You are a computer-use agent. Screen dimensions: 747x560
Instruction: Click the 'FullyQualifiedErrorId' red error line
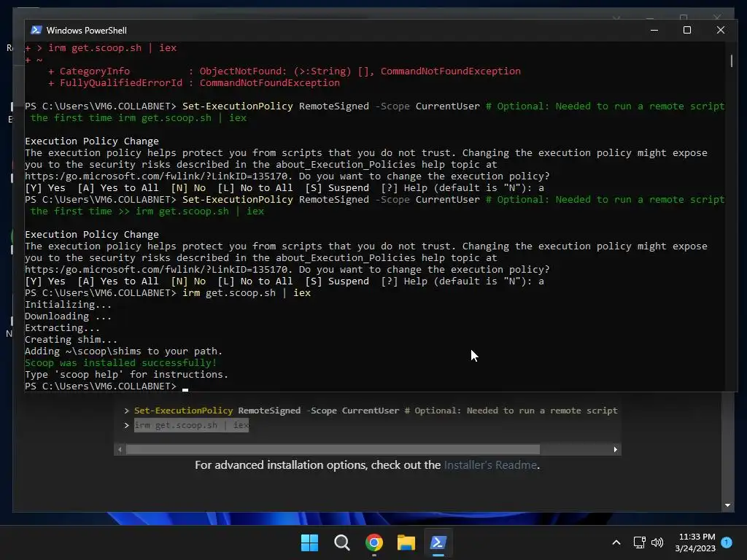pos(194,83)
